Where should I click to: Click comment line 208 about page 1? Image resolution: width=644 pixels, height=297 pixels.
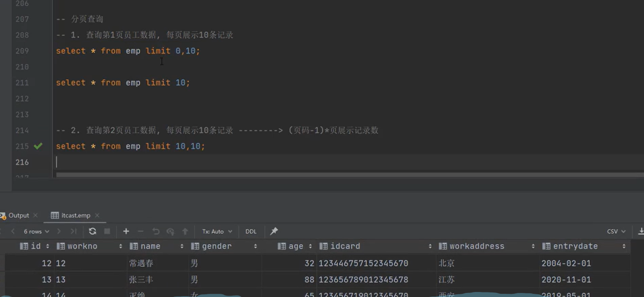[145, 35]
